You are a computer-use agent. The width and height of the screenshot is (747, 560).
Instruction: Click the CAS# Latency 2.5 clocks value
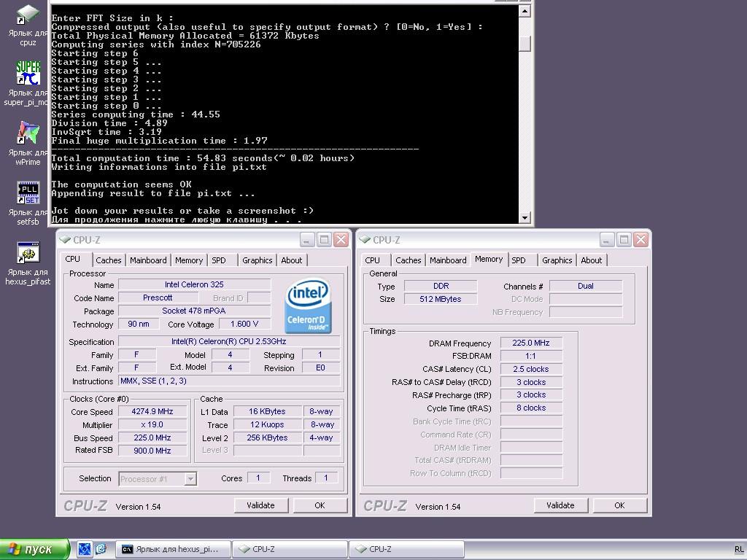(x=531, y=369)
